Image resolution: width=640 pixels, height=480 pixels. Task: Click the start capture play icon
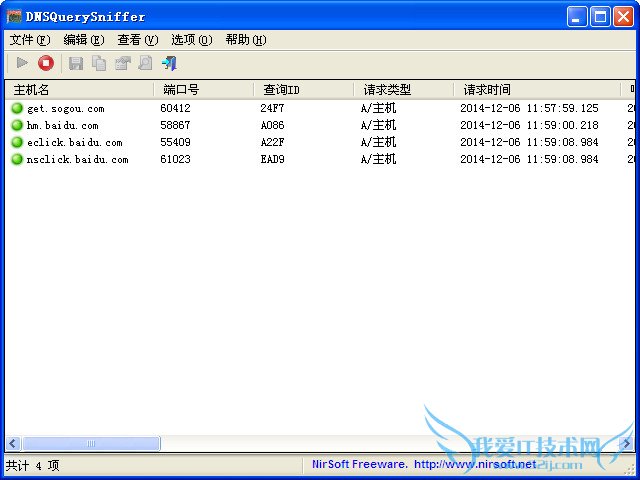click(x=22, y=63)
